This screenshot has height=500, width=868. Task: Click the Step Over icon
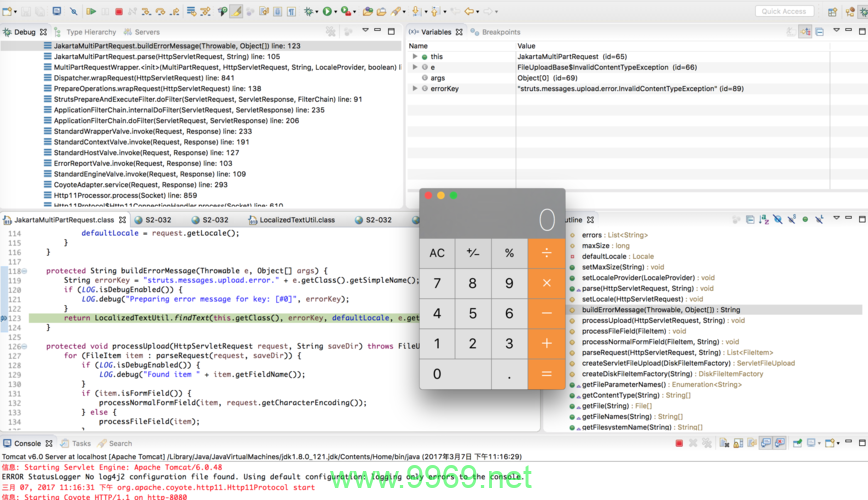tap(160, 12)
